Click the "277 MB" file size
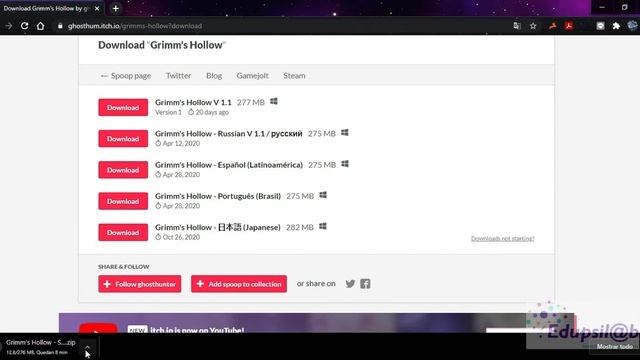 (x=251, y=102)
